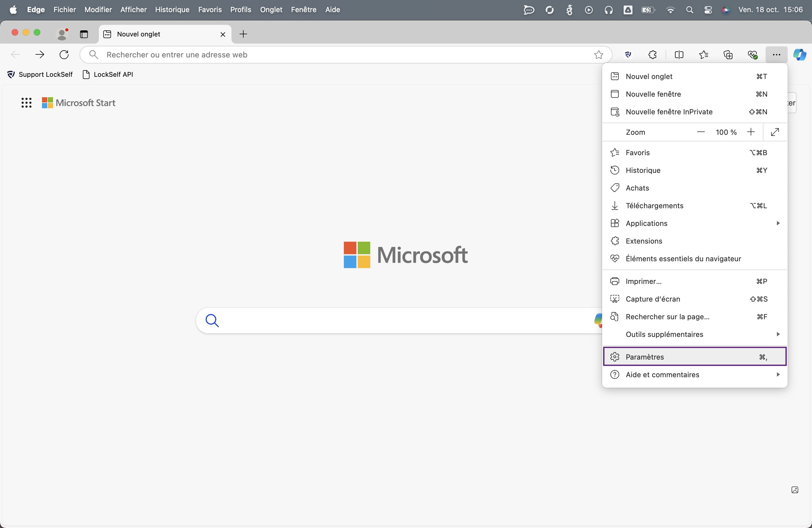
Task: Open a new tab with plus button
Action: 243,34
